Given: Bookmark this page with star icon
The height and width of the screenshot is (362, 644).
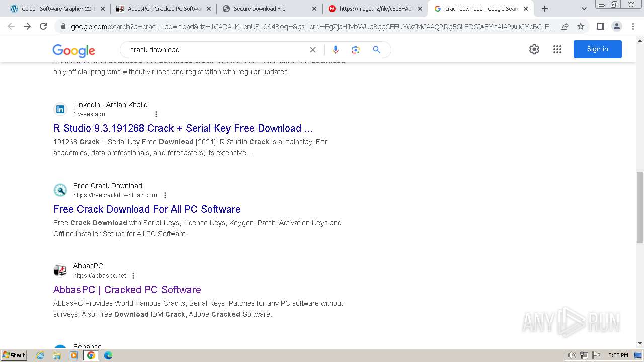Looking at the screenshot, I should point(581,26).
